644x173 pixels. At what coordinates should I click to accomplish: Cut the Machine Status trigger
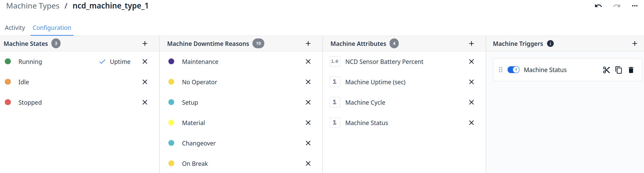pos(606,70)
